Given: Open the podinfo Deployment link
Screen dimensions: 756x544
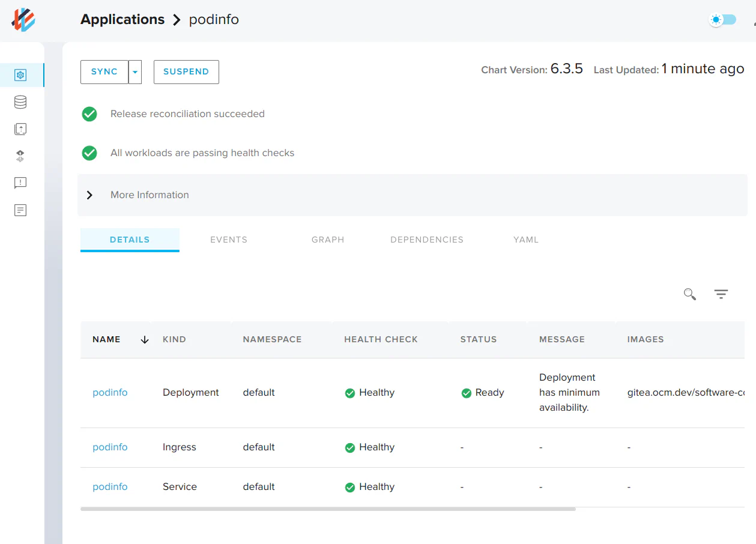Looking at the screenshot, I should (x=110, y=393).
